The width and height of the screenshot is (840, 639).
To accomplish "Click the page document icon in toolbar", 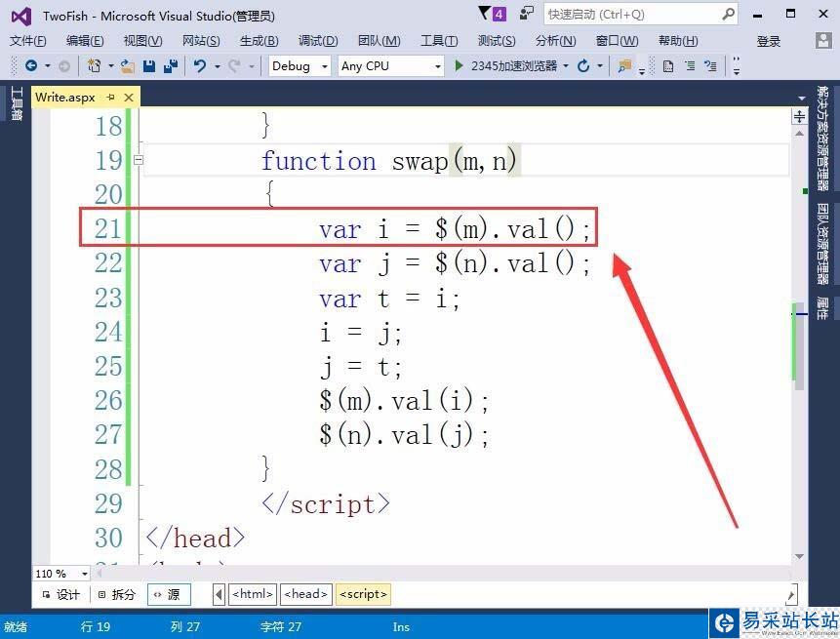I will (668, 66).
